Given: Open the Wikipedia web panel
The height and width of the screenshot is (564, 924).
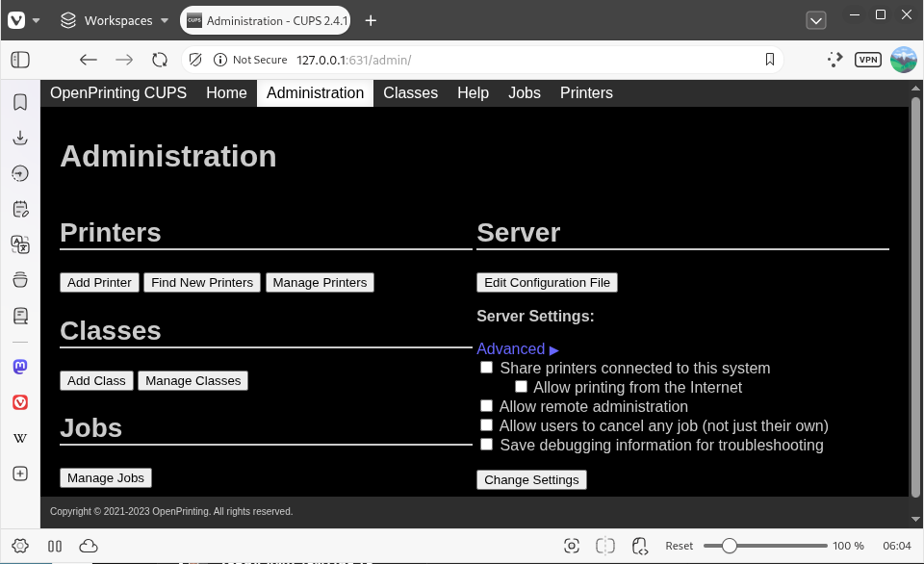Looking at the screenshot, I should (20, 438).
